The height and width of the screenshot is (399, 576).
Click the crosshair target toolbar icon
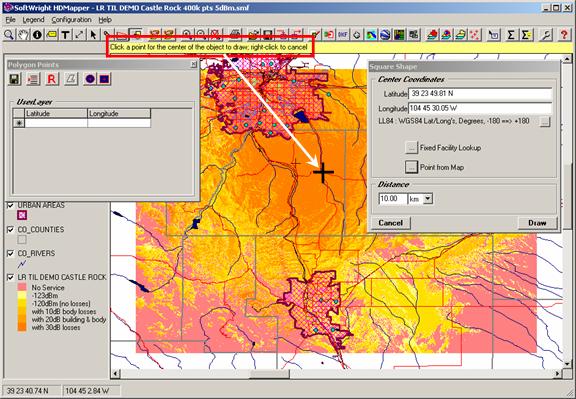click(357, 35)
